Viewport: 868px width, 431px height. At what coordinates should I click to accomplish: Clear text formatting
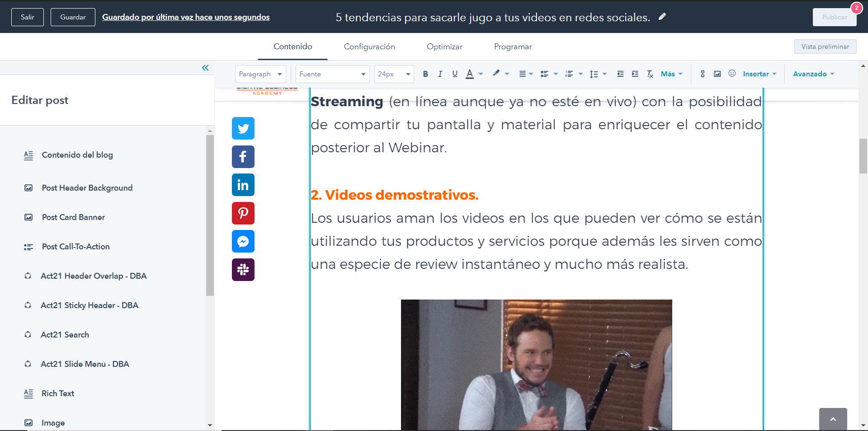(650, 74)
